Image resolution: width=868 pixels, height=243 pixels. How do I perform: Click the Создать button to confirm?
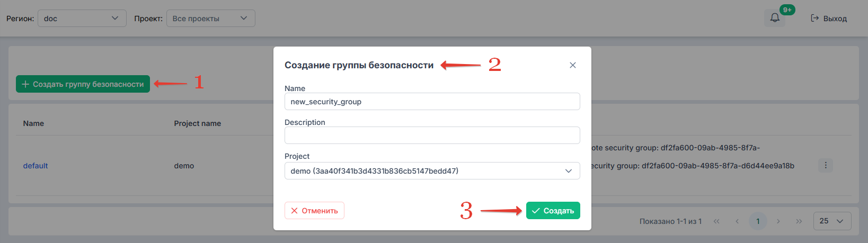(x=553, y=210)
